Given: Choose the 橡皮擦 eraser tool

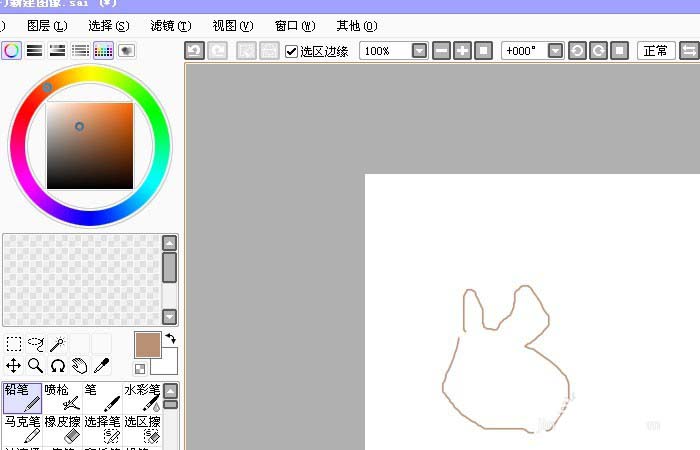Looking at the screenshot, I should coord(62,429).
